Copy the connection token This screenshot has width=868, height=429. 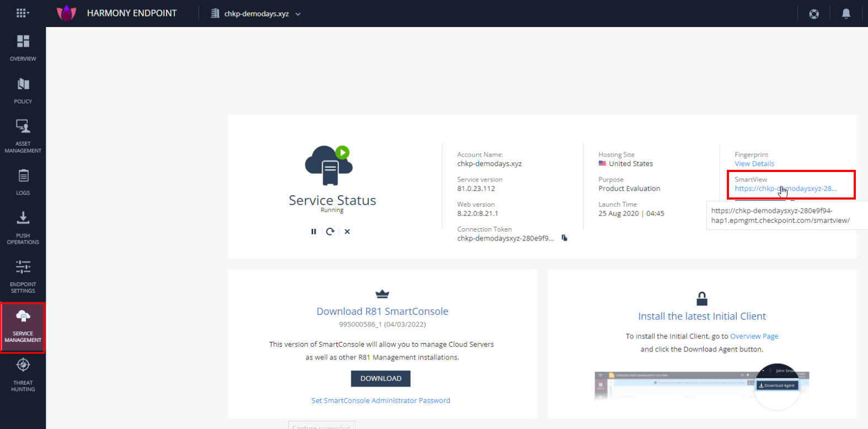pos(564,238)
